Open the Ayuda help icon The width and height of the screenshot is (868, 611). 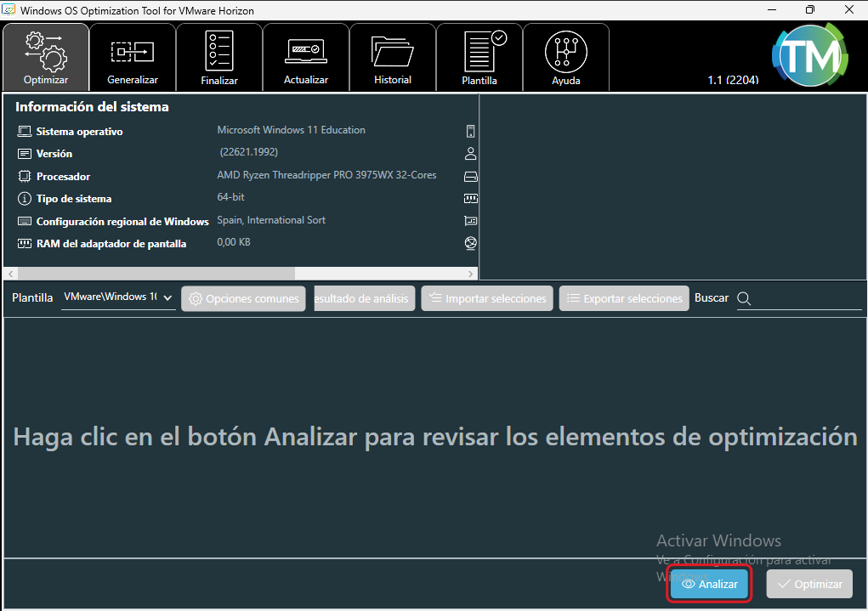pyautogui.click(x=565, y=51)
